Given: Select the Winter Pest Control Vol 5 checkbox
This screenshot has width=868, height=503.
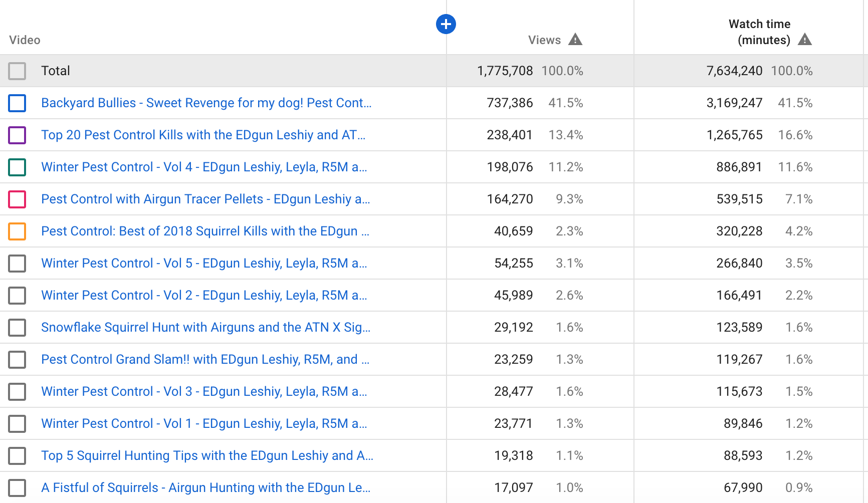Looking at the screenshot, I should pos(17,264).
